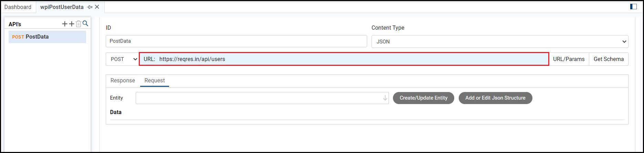Open API search with the magnifier icon

tap(85, 23)
